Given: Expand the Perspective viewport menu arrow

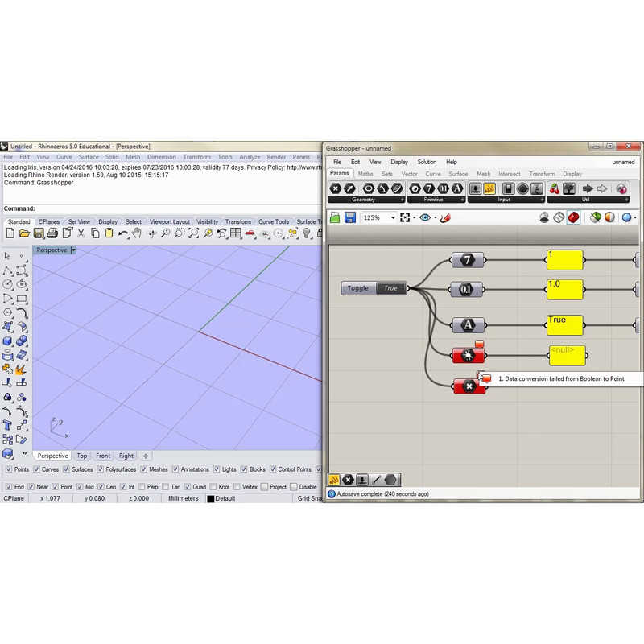Looking at the screenshot, I should [73, 250].
